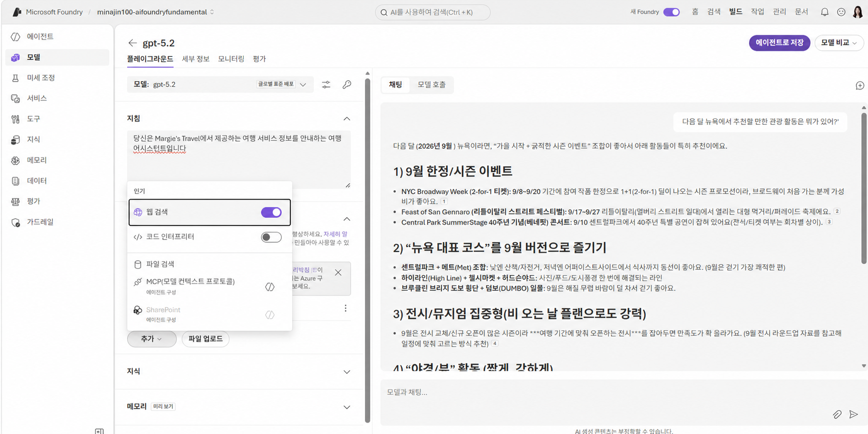This screenshot has height=434, width=868.
Task: Click the attach file paperclip icon
Action: 837,414
